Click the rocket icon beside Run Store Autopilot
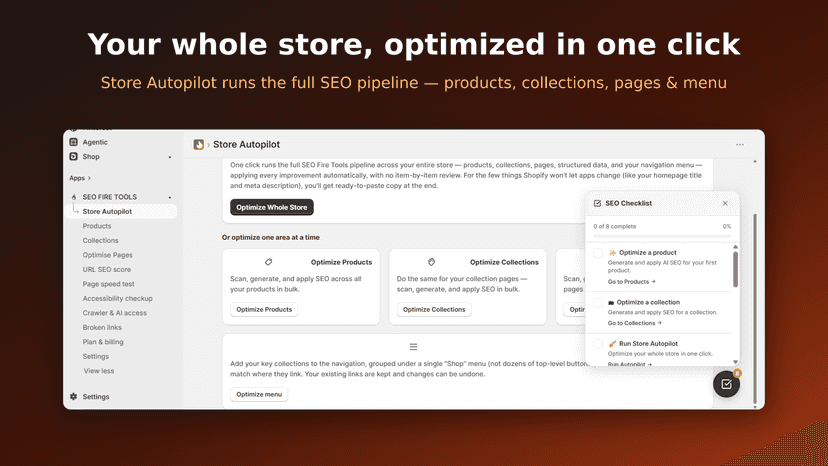Screen dimensions: 828x466 coord(613,343)
